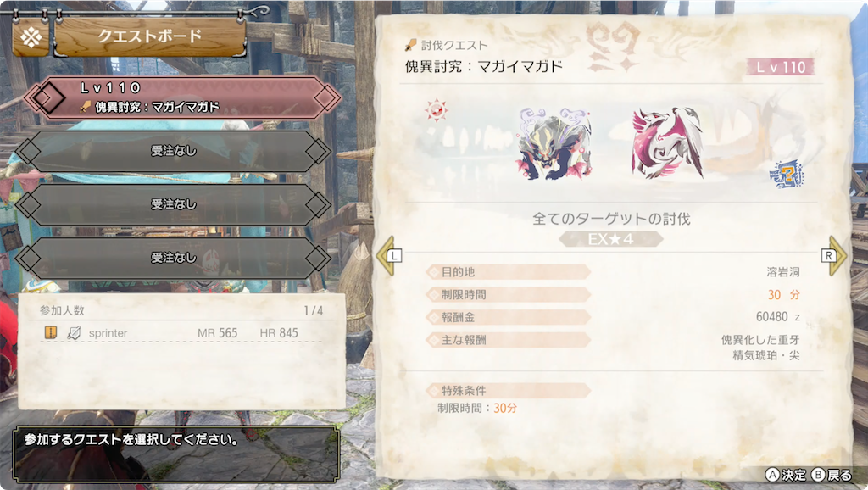Click the flower emblem beside クエストボード
This screenshot has height=490, width=868.
tap(31, 37)
